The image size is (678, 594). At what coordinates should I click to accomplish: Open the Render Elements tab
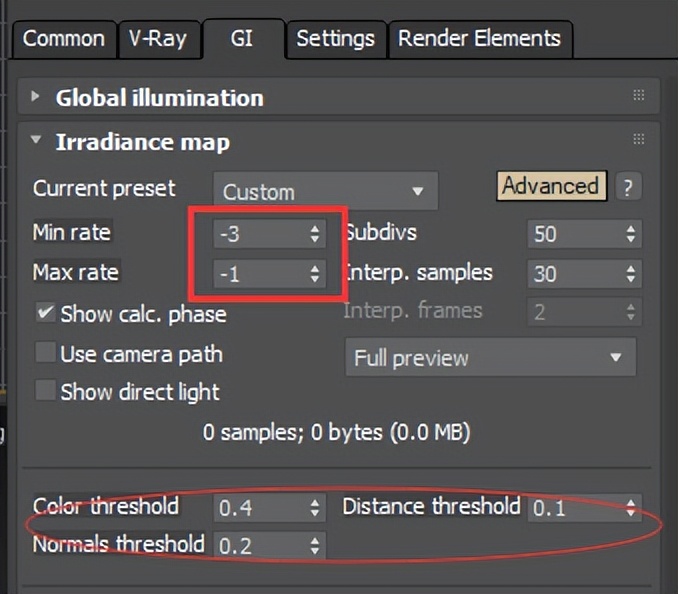[479, 39]
